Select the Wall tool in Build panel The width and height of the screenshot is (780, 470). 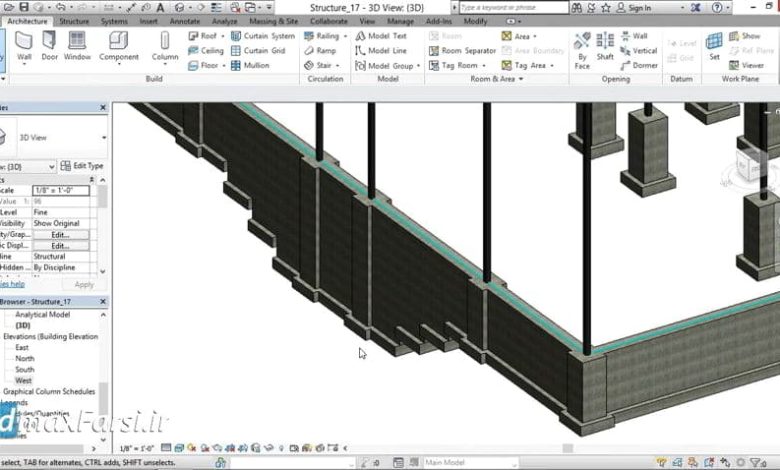pos(24,46)
